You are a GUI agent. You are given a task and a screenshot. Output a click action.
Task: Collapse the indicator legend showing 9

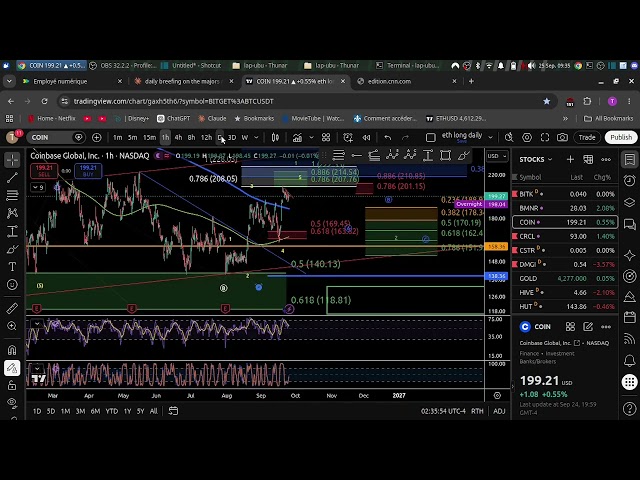[38, 187]
